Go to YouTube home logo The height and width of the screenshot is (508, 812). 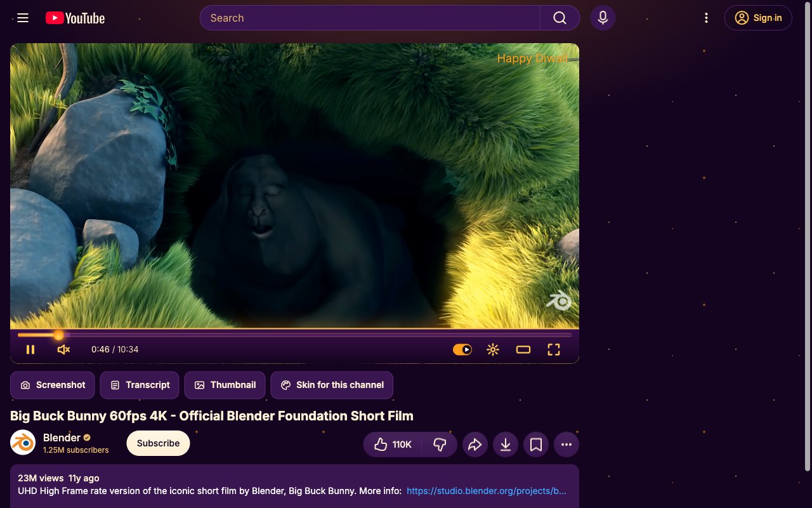75,18
